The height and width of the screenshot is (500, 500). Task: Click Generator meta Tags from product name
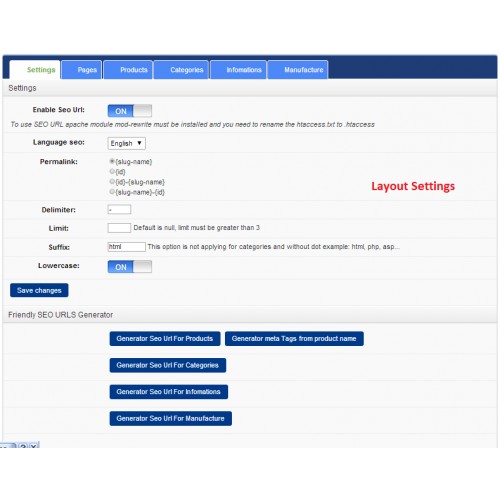294,339
